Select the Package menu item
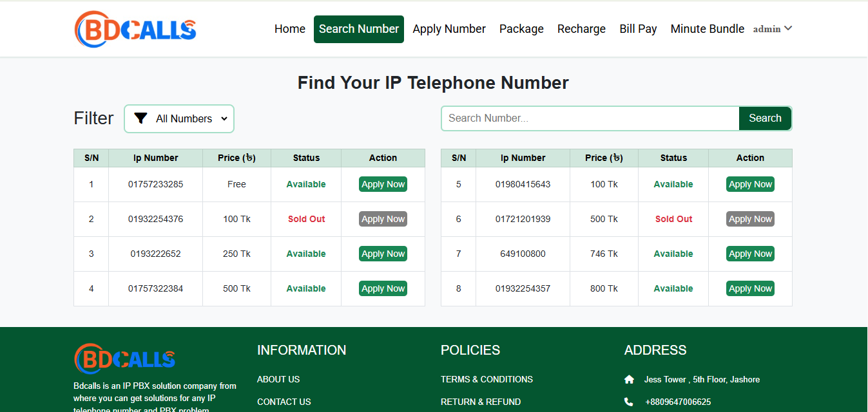 [521, 29]
